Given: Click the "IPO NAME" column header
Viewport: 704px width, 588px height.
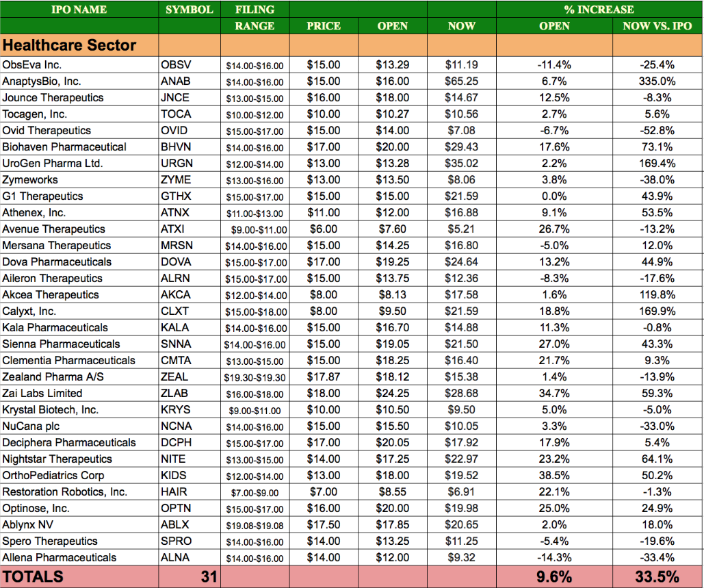Looking at the screenshot, I should [x=79, y=10].
